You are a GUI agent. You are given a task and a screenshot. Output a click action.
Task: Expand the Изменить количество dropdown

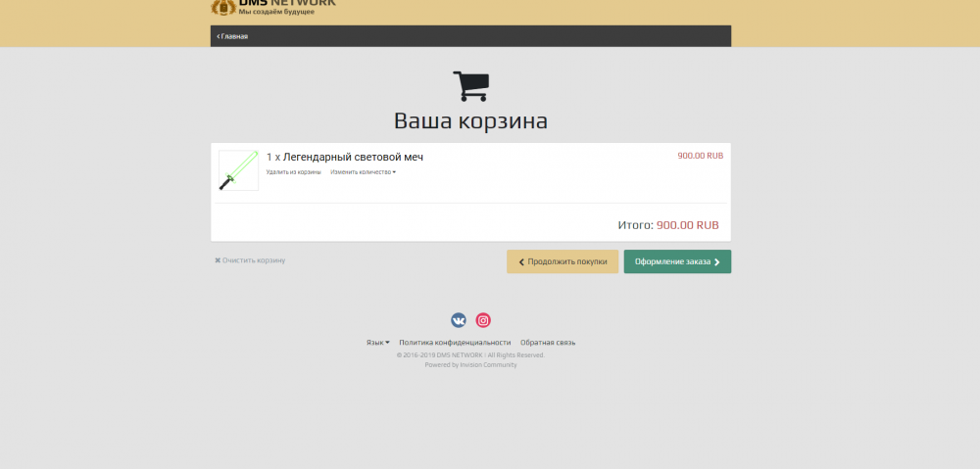click(363, 172)
